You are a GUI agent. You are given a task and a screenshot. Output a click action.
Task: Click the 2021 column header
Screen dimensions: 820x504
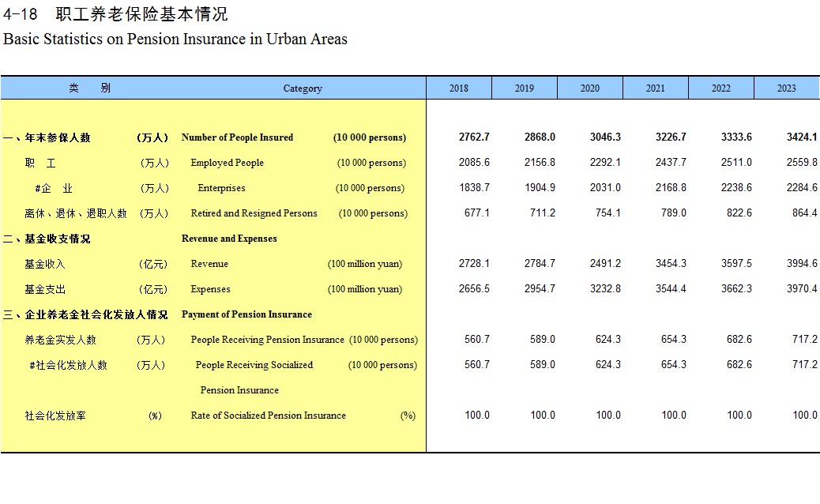tap(655, 88)
